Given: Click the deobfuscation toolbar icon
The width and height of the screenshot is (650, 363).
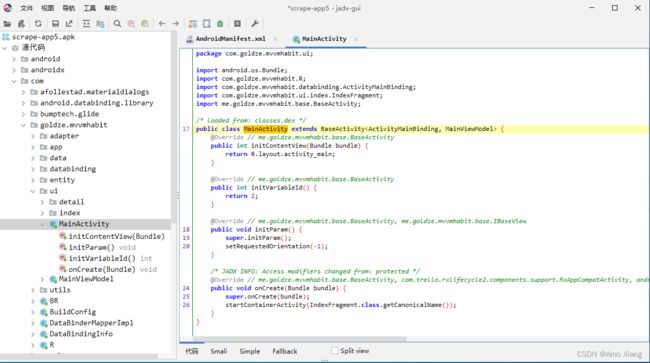Looking at the screenshot, I should [193, 24].
